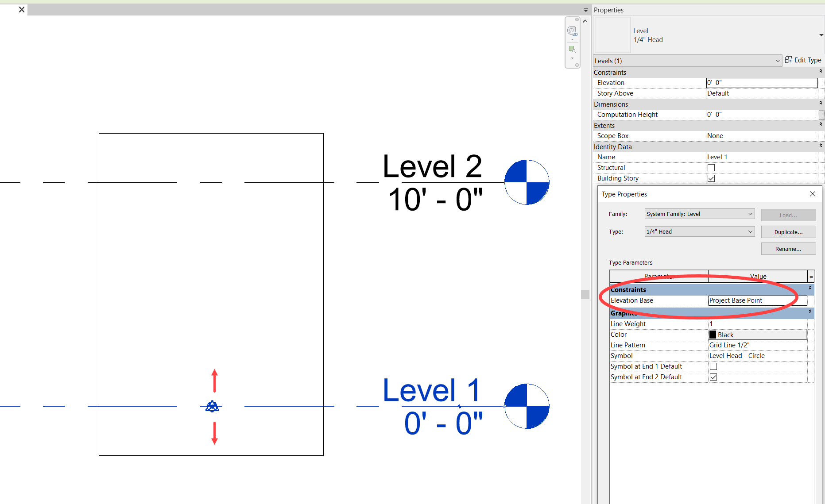Close the Type Properties dialog

pos(812,194)
